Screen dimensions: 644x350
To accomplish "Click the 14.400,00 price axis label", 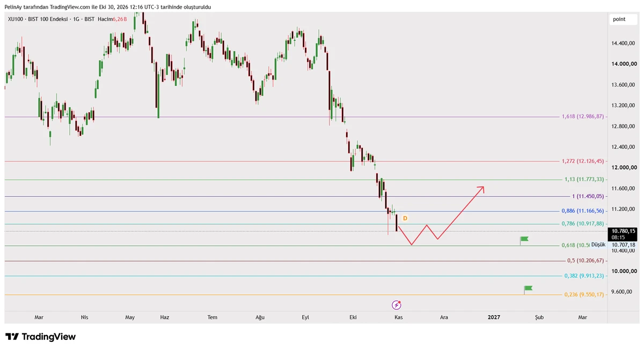I will [623, 43].
